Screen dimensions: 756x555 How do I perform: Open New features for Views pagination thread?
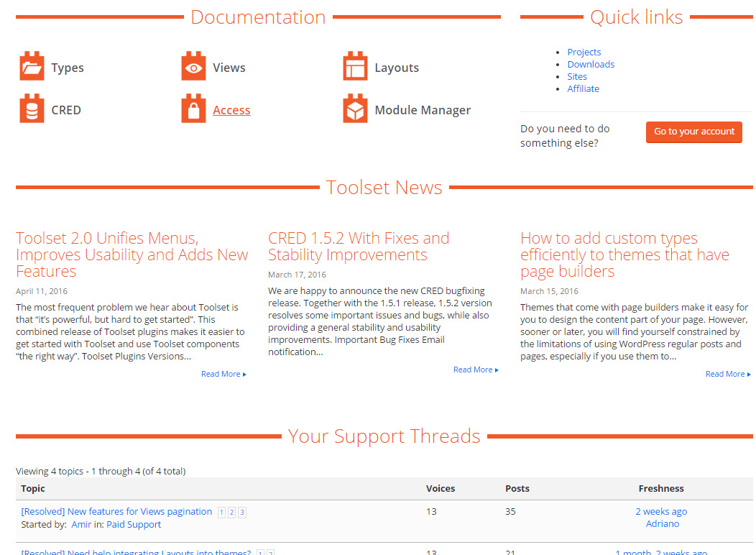116,512
